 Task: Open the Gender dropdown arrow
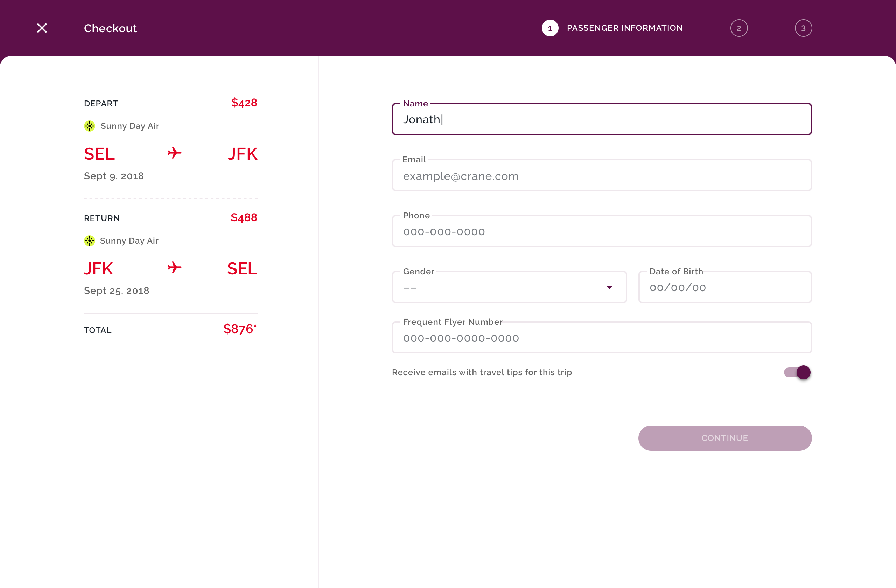coord(609,288)
